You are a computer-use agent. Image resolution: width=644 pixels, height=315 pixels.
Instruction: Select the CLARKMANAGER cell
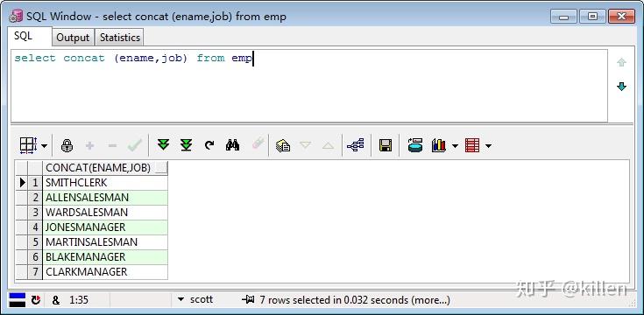(x=105, y=271)
